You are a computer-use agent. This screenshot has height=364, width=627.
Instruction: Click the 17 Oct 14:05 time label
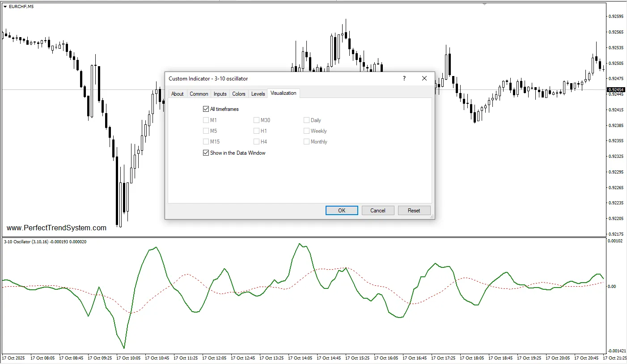pyautogui.click(x=301, y=358)
